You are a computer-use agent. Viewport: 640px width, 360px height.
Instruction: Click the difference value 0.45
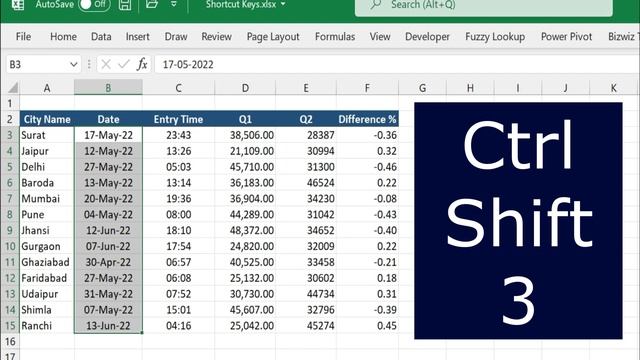367,326
